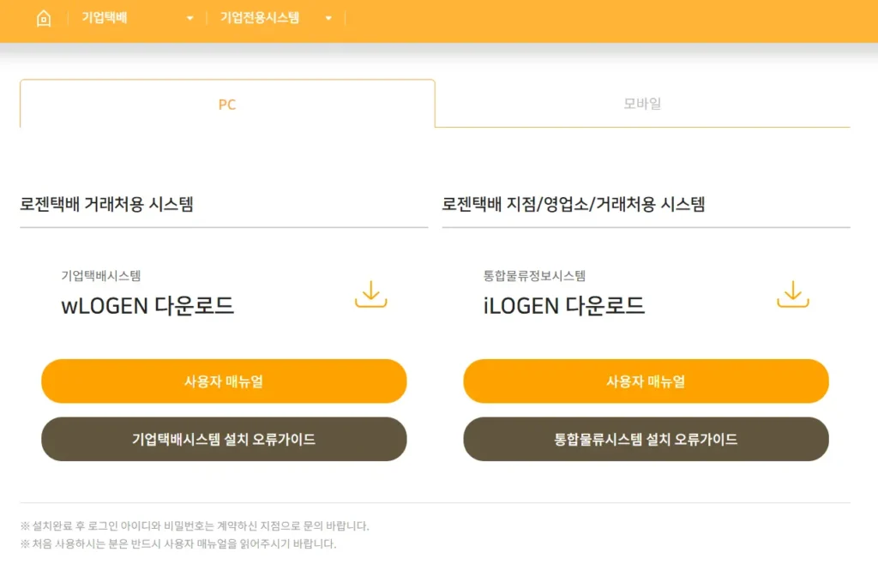Open the 기업택배시스템 설치 오류가이드

(x=224, y=439)
